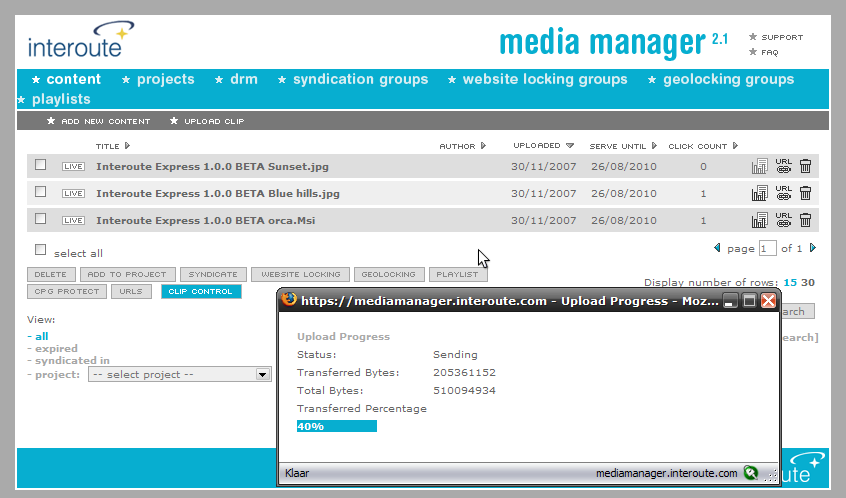
Task: Open statistics chart for Blue hills.jpg row
Action: 759,193
